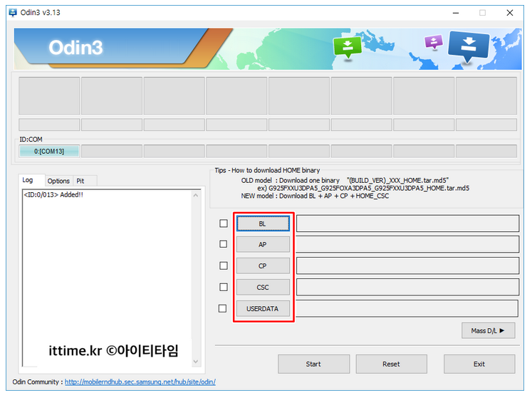Click the log scrollbar down arrow
The image size is (532, 400).
196,362
